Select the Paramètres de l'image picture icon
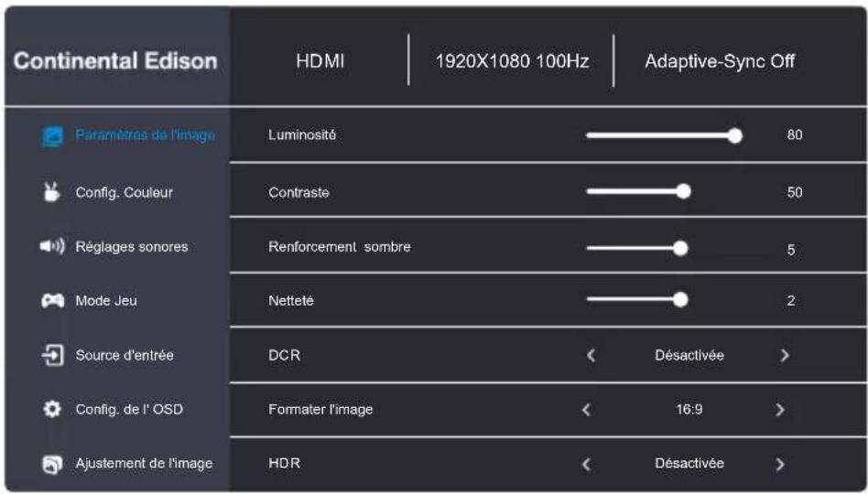Viewport: 868px width, 494px height. point(52,136)
